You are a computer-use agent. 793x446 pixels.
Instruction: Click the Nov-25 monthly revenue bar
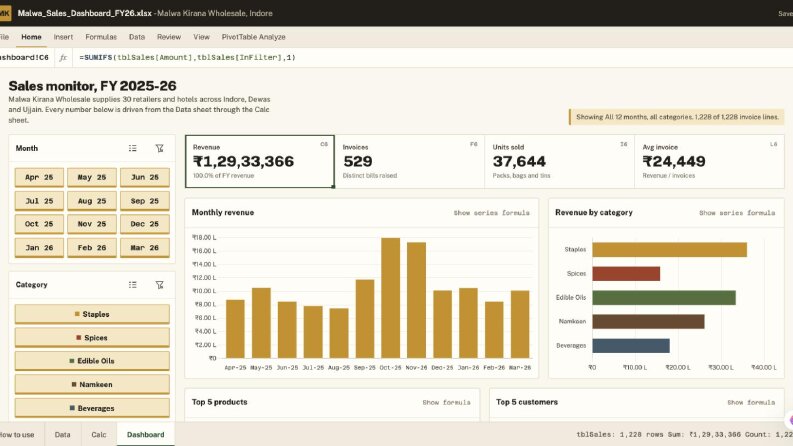pyautogui.click(x=416, y=300)
